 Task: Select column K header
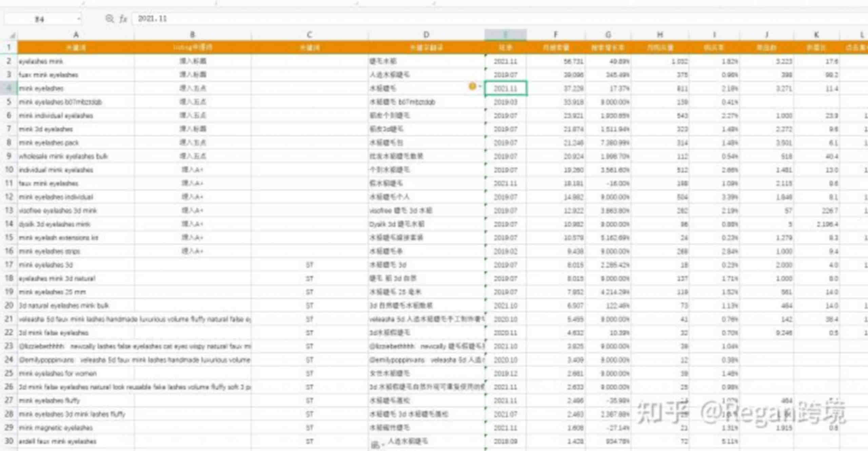tap(816, 35)
